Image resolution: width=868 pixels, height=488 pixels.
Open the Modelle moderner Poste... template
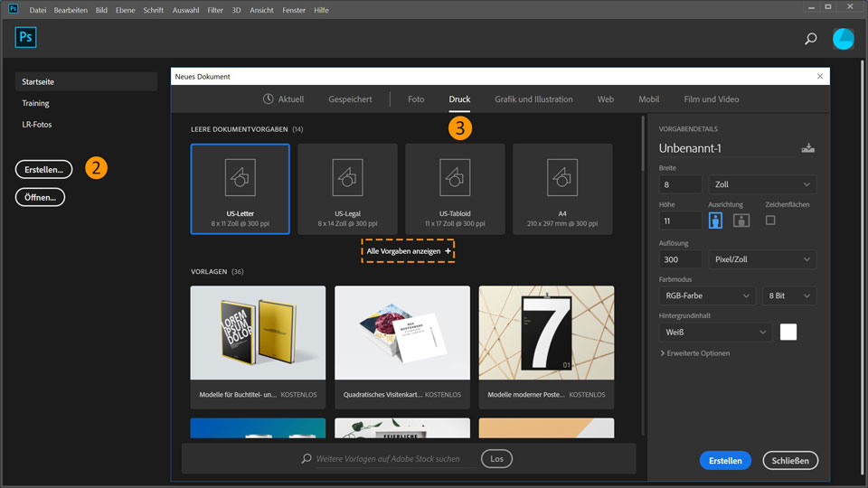[546, 347]
